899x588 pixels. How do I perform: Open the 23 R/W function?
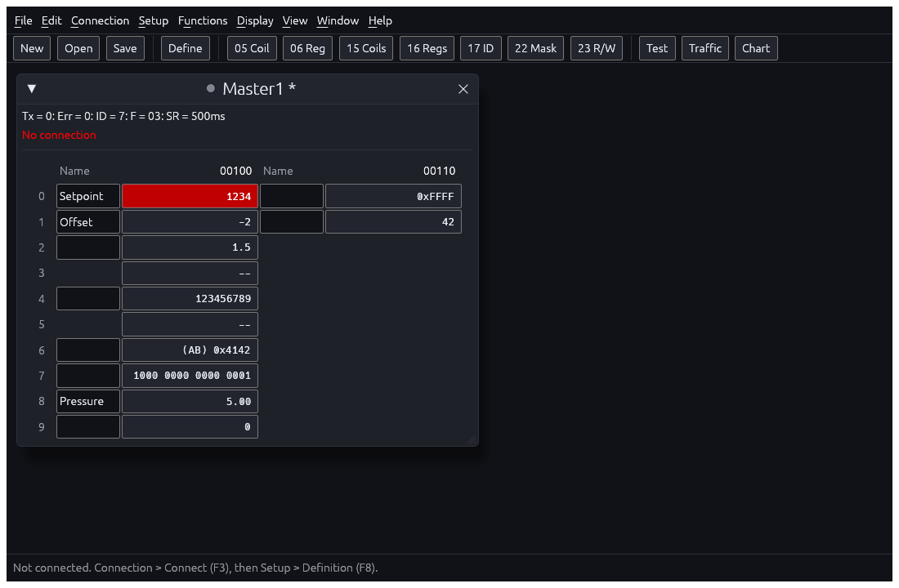tap(597, 48)
